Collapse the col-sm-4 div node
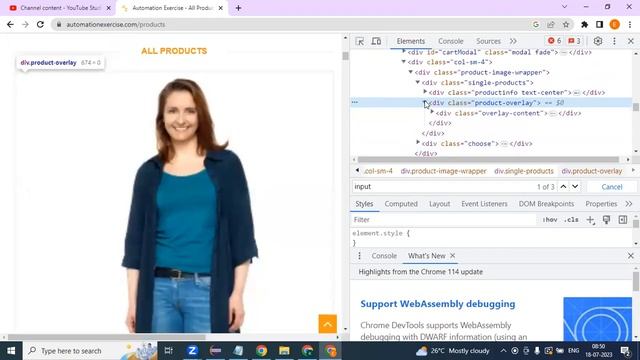The height and width of the screenshot is (360, 640). (x=404, y=62)
